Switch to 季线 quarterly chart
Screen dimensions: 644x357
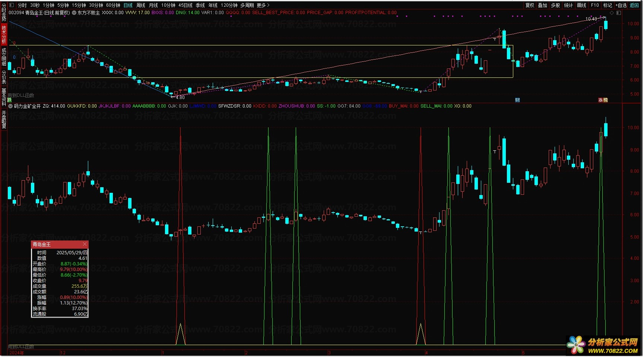pyautogui.click(x=200, y=5)
